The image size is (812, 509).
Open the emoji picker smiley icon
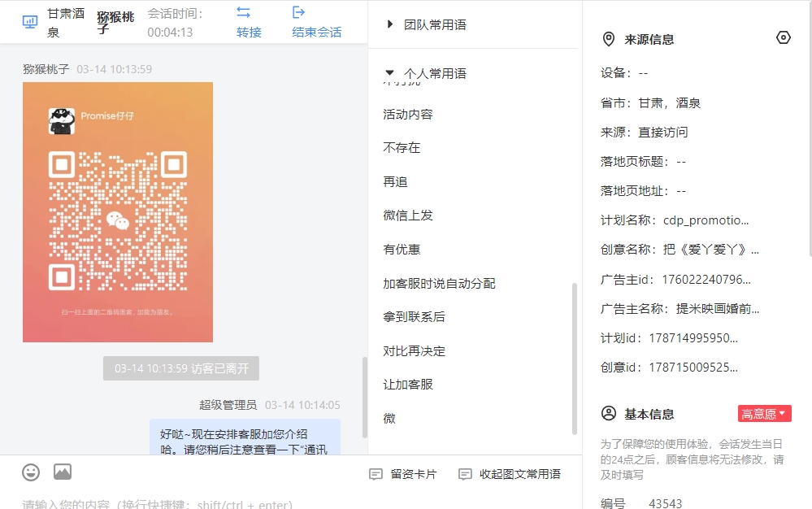tap(31, 472)
